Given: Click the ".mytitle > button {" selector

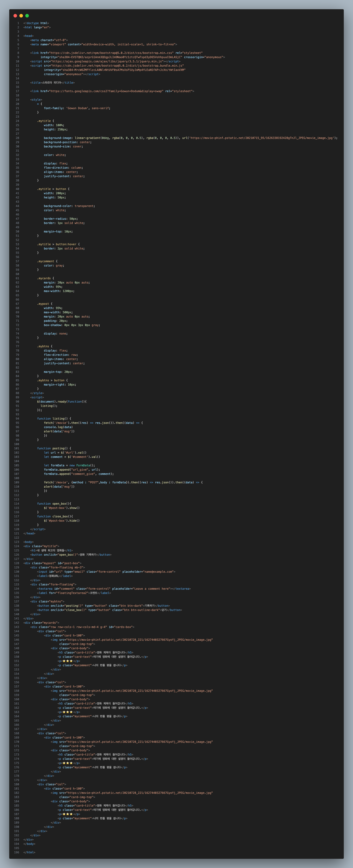Looking at the screenshot, I should pyautogui.click(x=53, y=189).
